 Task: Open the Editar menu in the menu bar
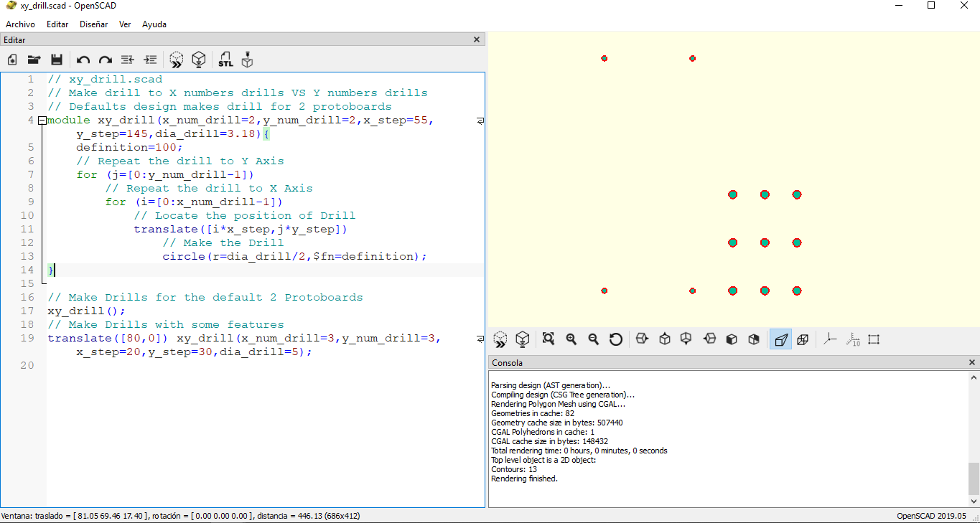pyautogui.click(x=57, y=24)
